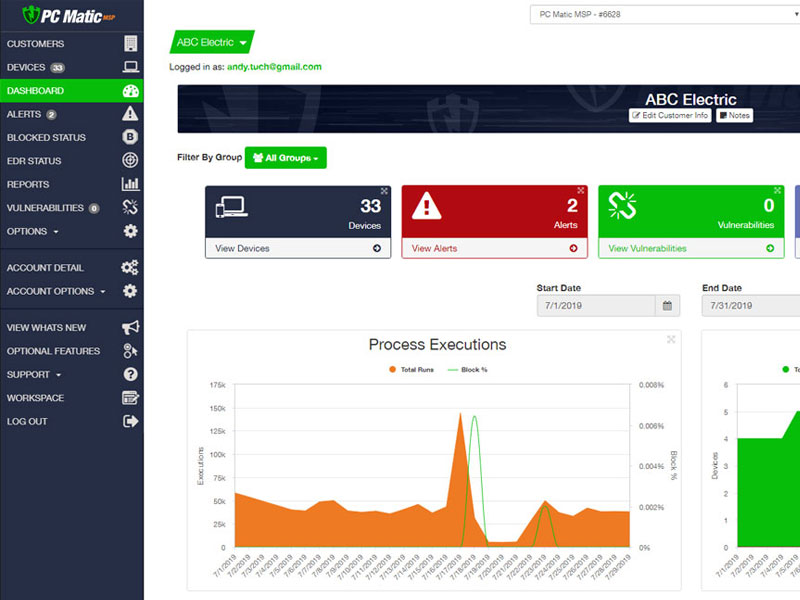Click the Customers building icon
Screen dimensions: 800x600
tap(131, 43)
